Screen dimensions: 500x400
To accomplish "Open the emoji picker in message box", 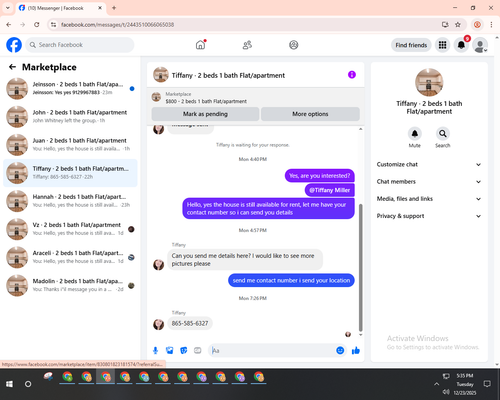I will 340,350.
